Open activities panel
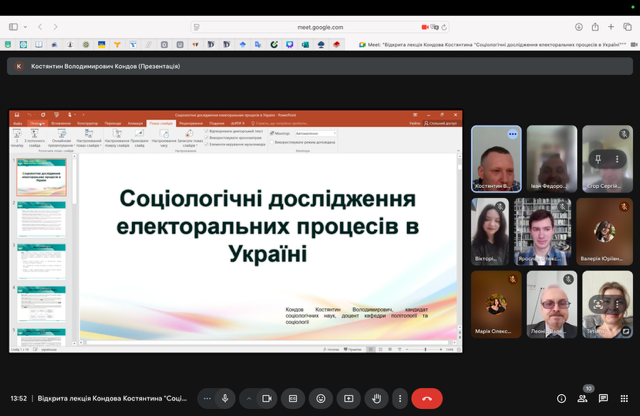640x416 pixels. (625, 398)
